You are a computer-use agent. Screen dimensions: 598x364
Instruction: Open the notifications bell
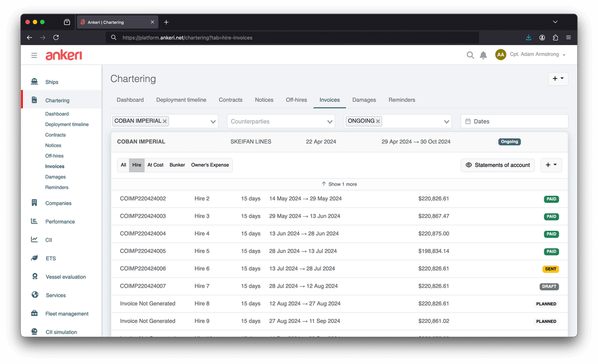click(484, 55)
